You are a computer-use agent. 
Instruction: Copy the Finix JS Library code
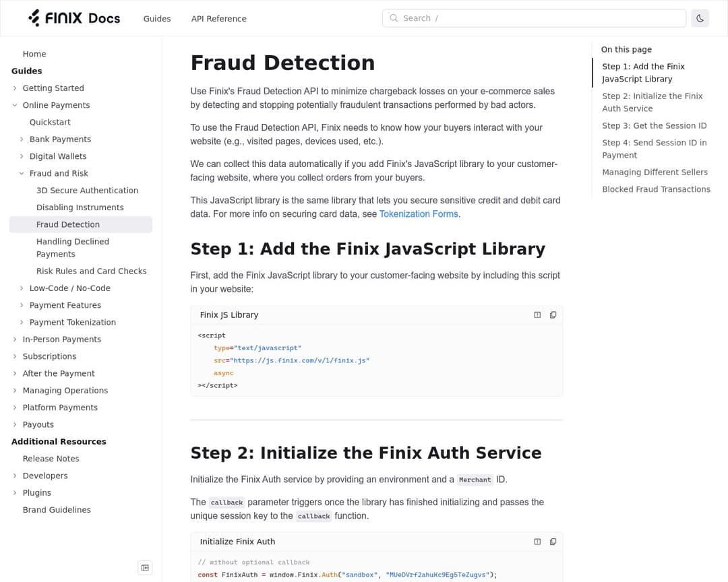553,315
